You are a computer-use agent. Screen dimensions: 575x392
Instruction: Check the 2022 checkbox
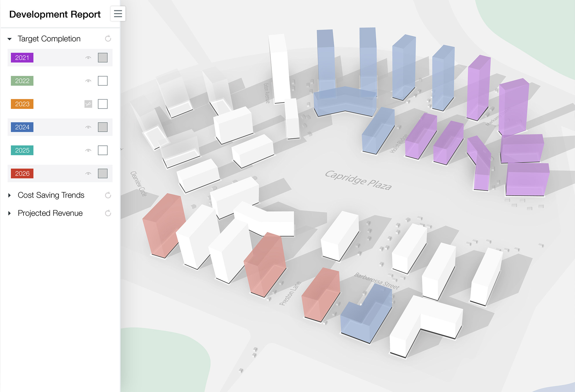pos(103,81)
